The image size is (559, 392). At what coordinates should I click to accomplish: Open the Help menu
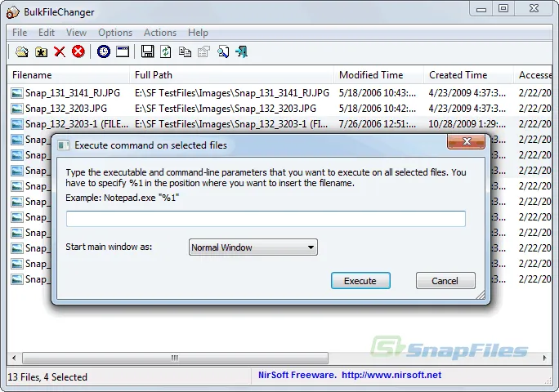point(198,33)
